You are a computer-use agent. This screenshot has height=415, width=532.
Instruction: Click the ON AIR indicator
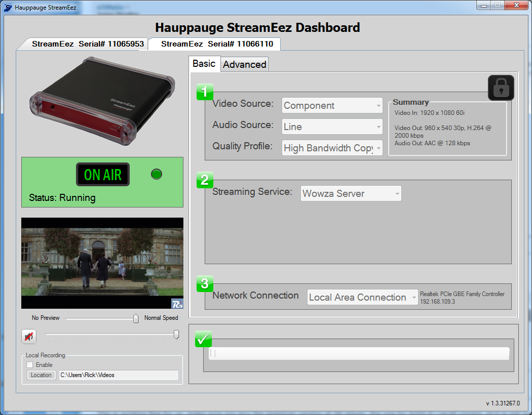[103, 175]
